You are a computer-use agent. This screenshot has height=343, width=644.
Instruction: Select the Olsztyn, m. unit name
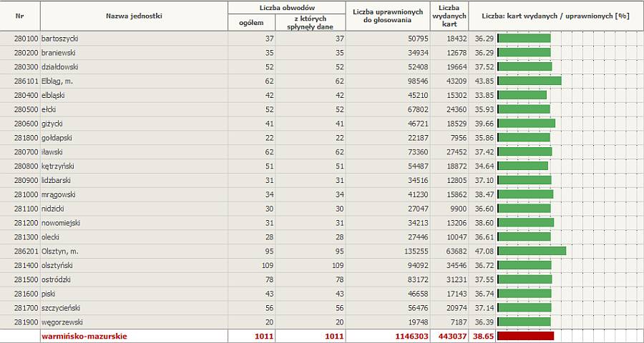click(59, 251)
